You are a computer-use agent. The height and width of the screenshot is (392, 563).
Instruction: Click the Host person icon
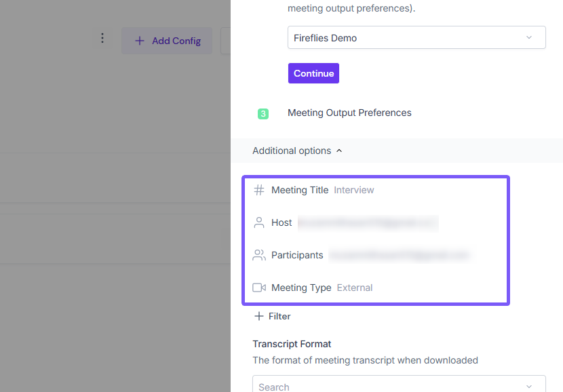click(x=259, y=222)
